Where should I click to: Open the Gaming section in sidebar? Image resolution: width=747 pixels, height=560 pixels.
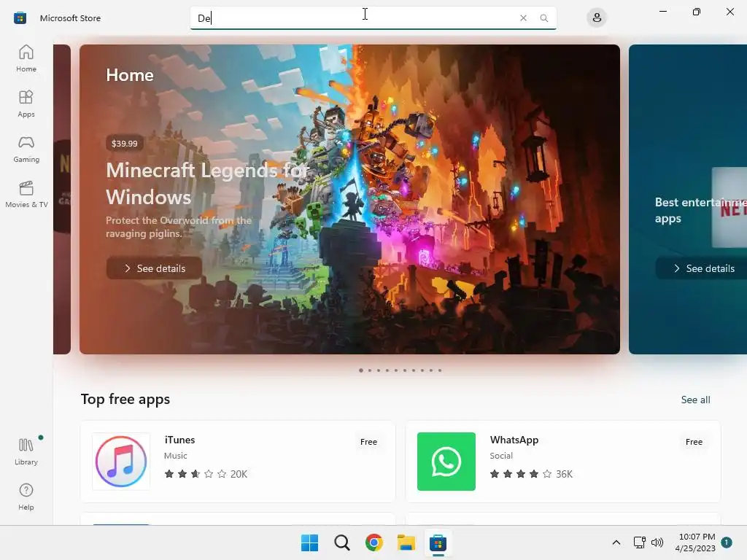26,149
